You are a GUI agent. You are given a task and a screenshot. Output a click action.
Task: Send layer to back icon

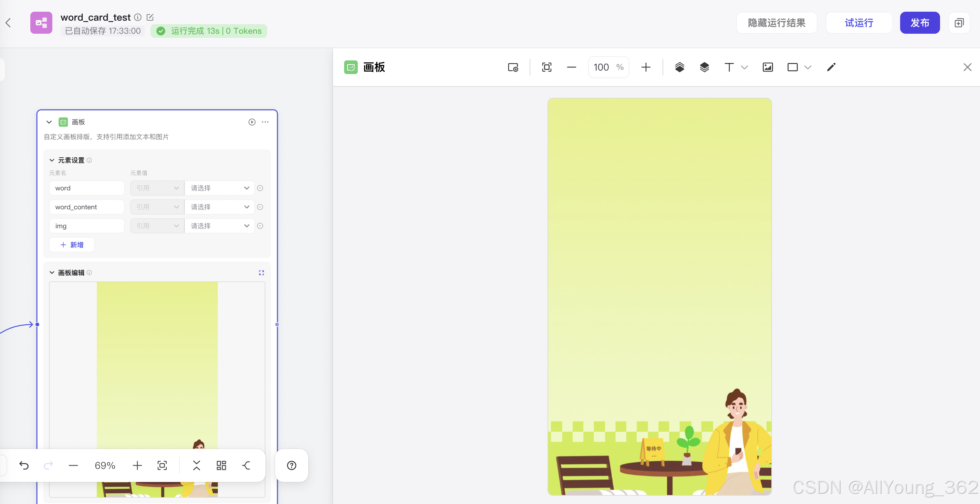[x=704, y=67]
